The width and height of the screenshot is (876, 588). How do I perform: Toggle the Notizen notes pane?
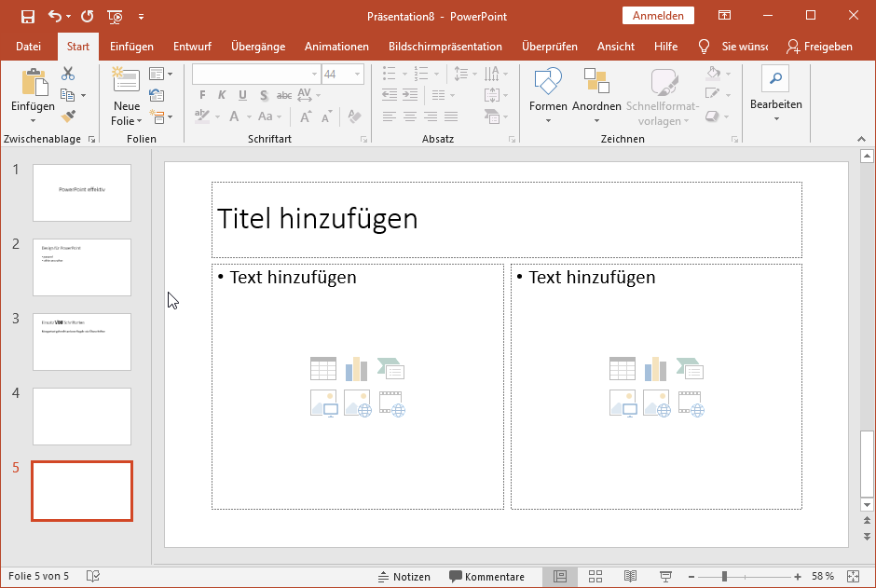click(404, 577)
